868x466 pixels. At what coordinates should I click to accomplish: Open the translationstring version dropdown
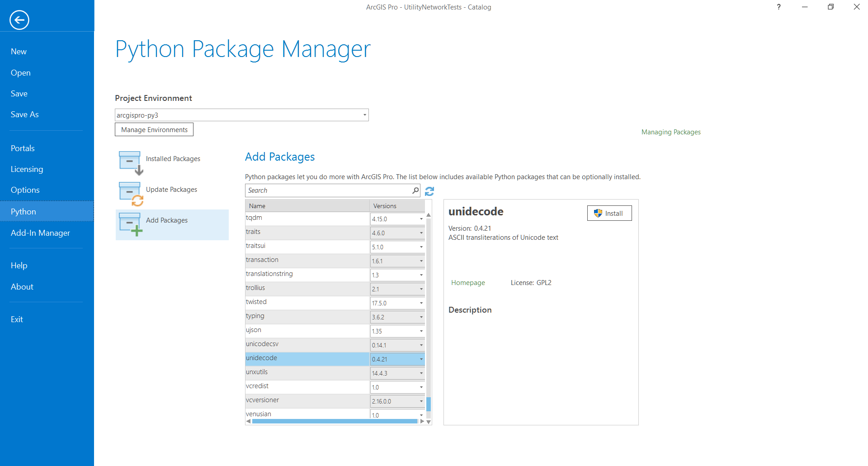point(421,275)
